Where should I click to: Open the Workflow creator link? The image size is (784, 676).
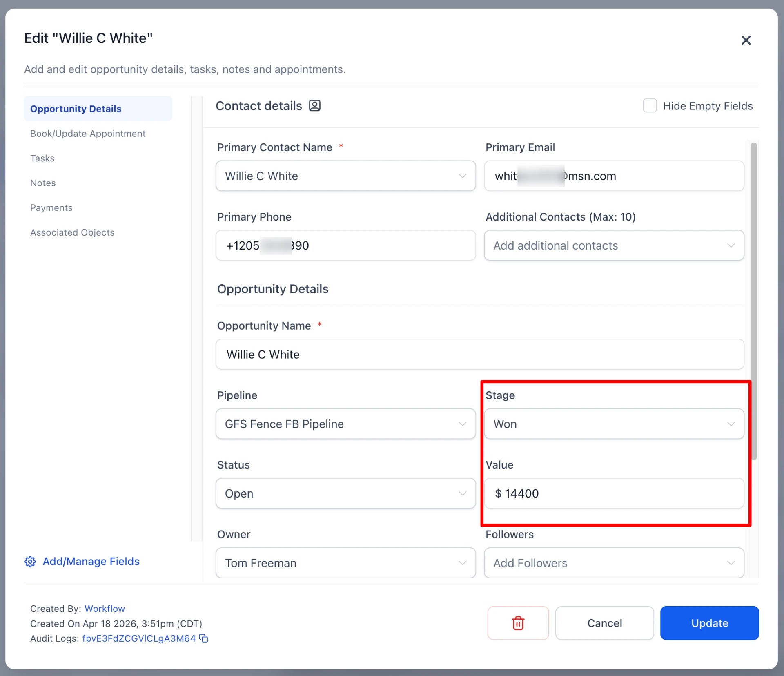(x=105, y=609)
